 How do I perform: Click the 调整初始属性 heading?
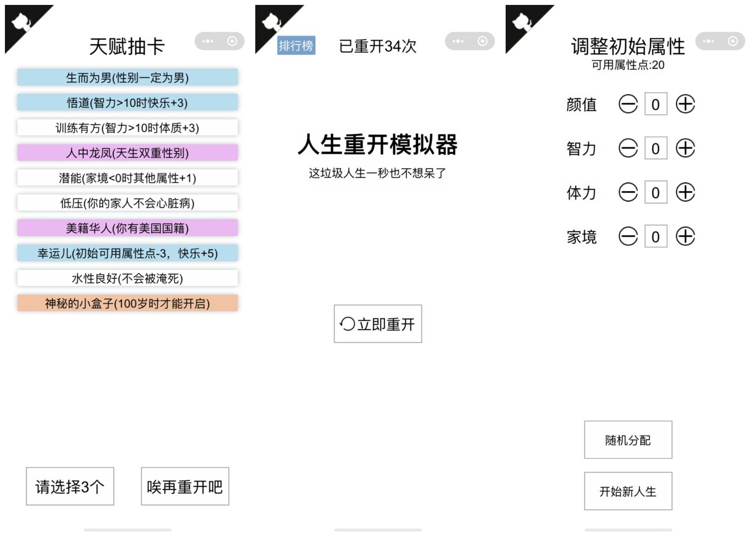(628, 47)
